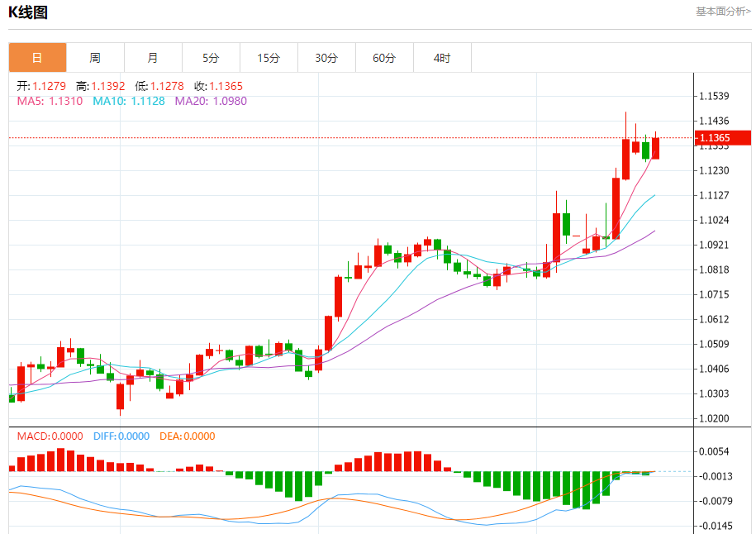Click the -0.0145 MACD axis label

click(x=714, y=526)
